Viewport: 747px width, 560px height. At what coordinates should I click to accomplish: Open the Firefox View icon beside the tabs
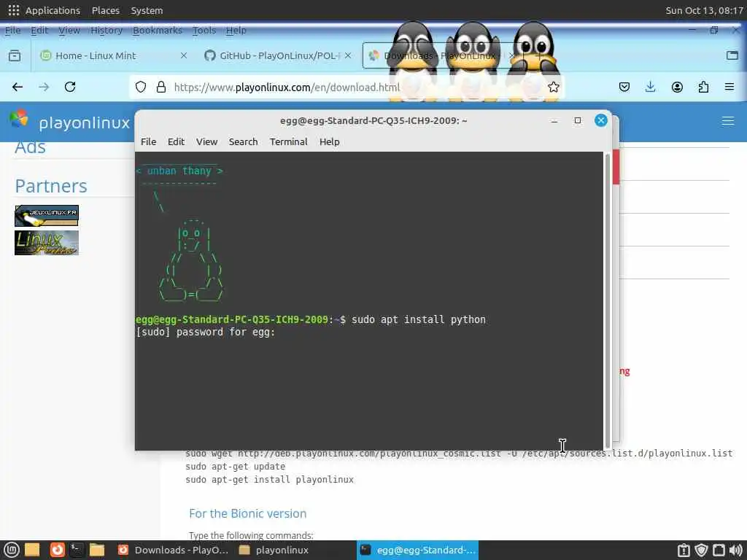click(15, 55)
